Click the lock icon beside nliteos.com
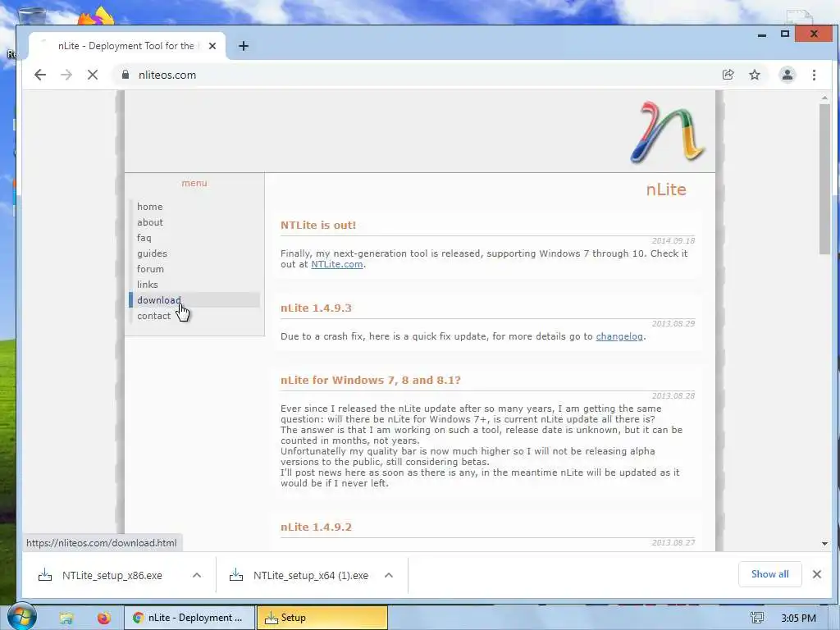This screenshot has height=630, width=840. pos(126,75)
